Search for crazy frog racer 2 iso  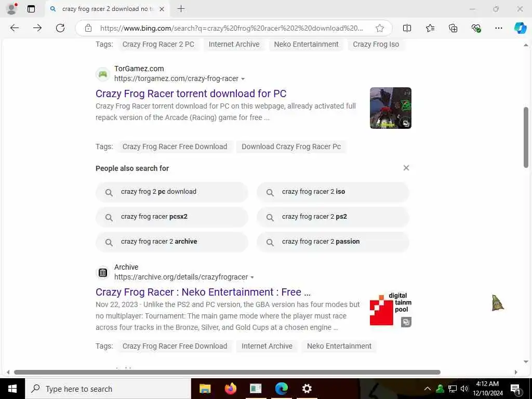(333, 192)
